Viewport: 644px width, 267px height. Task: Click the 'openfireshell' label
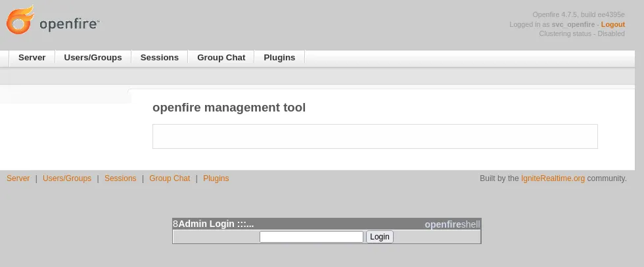tap(452, 224)
